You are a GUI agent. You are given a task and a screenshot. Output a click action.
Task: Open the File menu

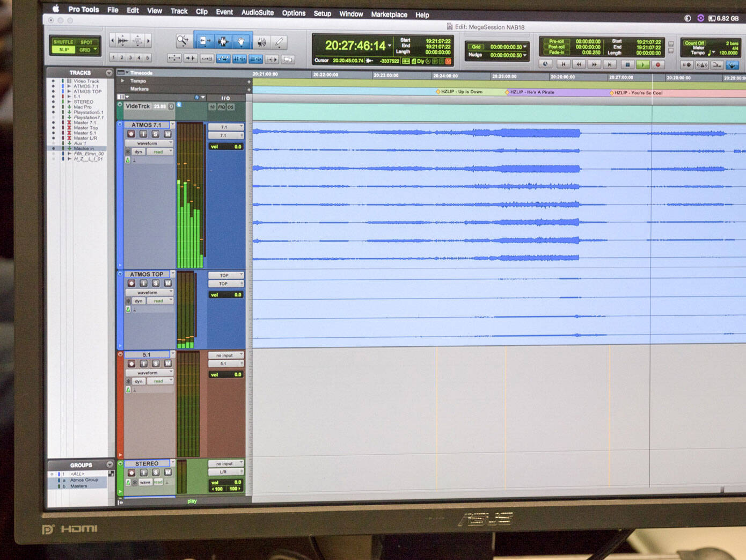[x=113, y=10]
